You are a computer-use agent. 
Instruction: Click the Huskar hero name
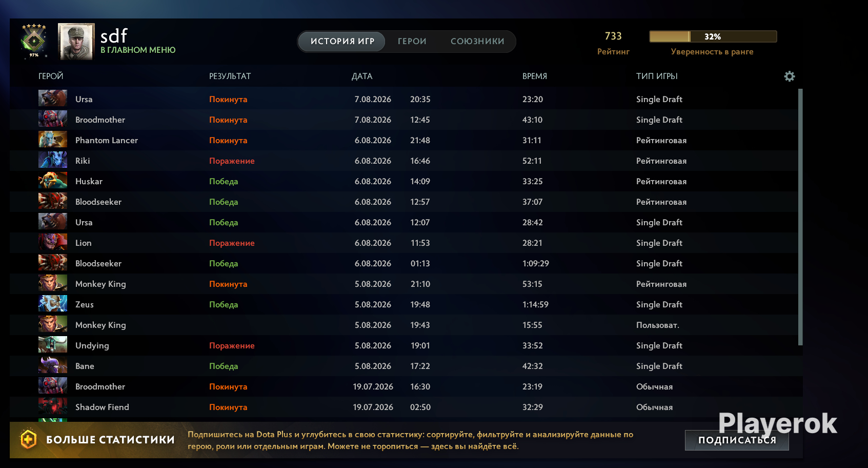tap(89, 181)
